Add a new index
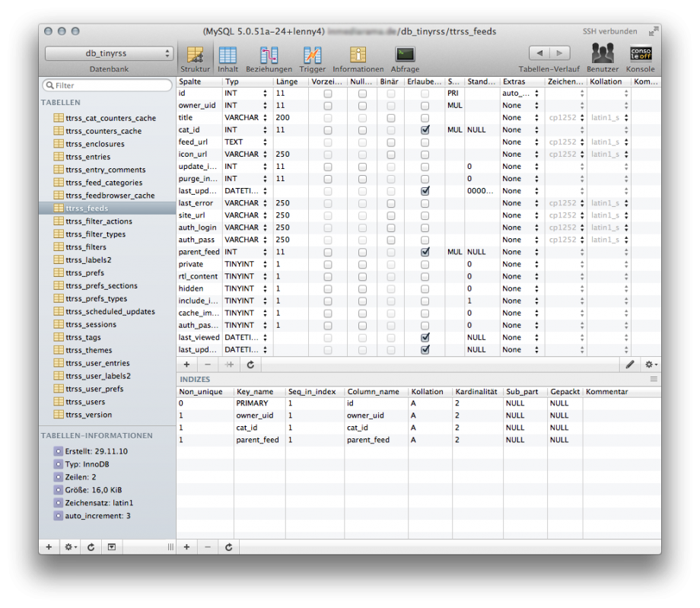700x608 pixels. (x=186, y=547)
